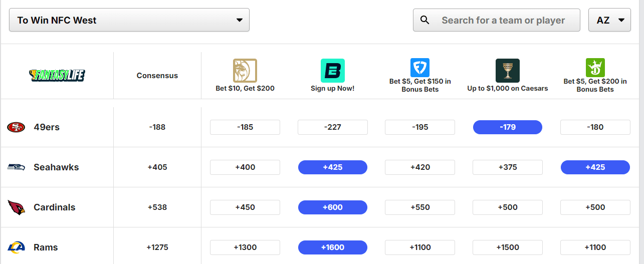Click the Up to $1,000 on Caesars offer

point(508,88)
